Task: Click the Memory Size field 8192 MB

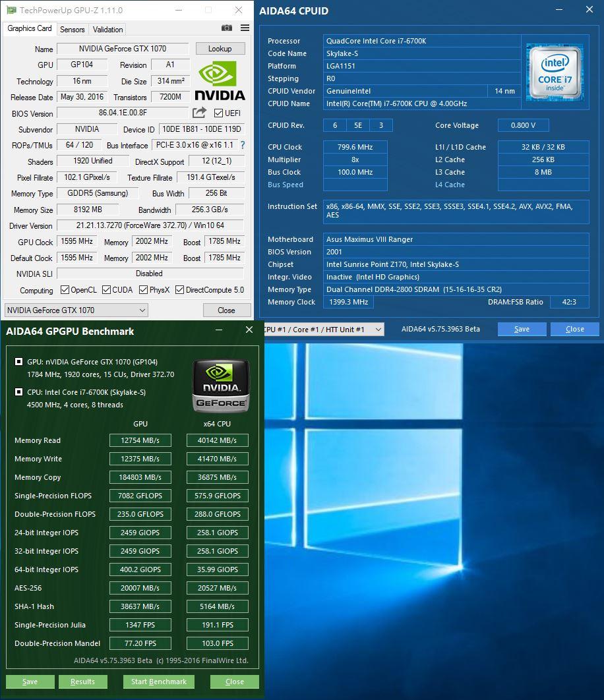Action: tap(88, 210)
